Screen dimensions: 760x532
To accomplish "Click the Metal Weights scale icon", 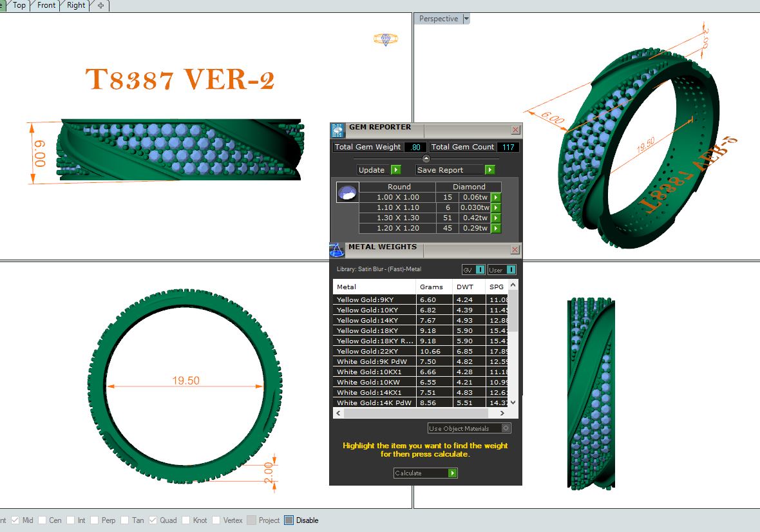I will point(337,250).
